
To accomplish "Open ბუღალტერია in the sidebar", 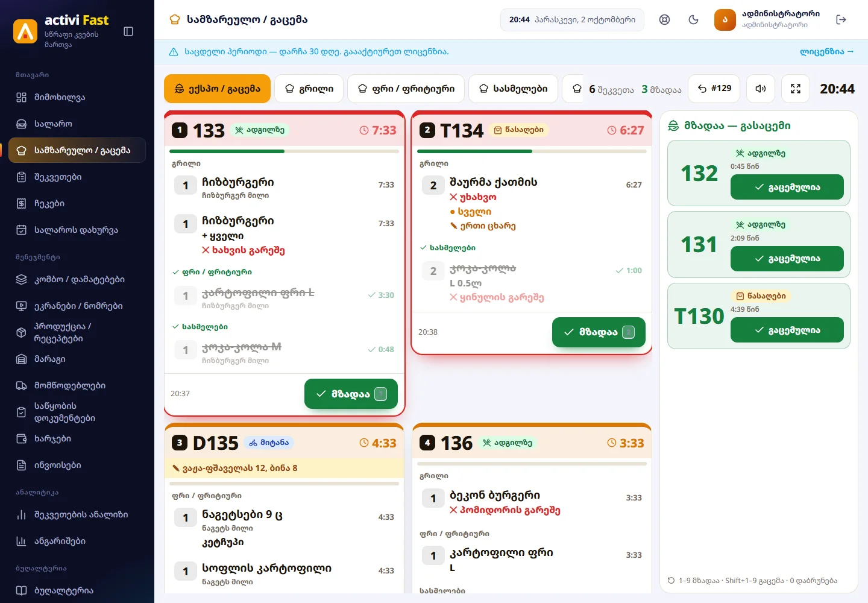I will click(77, 591).
